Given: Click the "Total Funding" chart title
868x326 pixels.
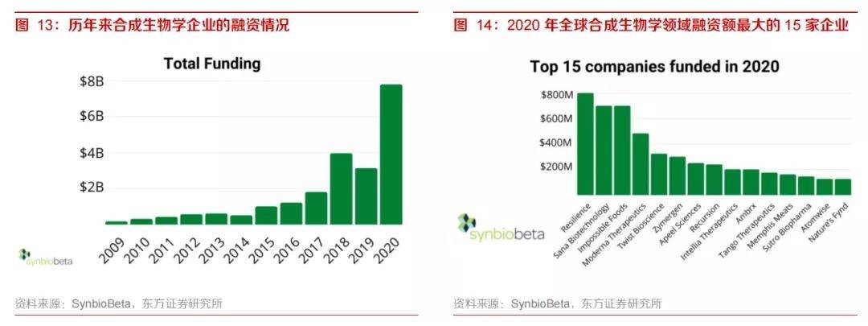Looking at the screenshot, I should pyautogui.click(x=212, y=64).
